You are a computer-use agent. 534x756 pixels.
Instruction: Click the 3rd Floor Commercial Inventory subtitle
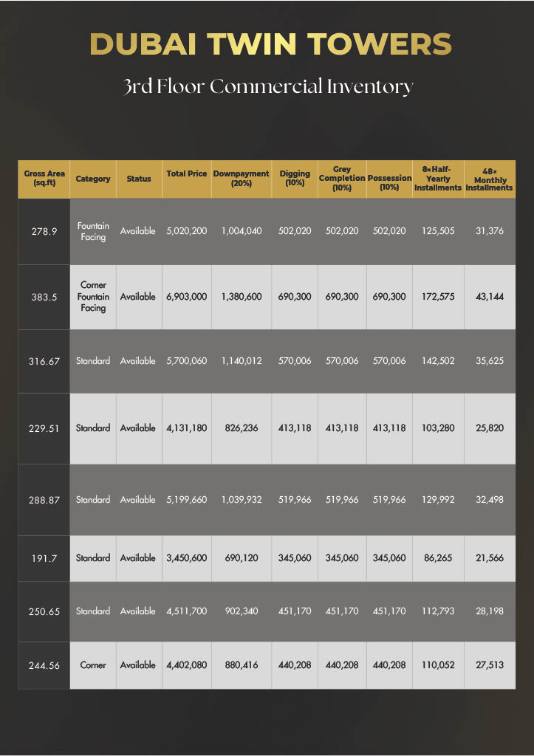[269, 86]
